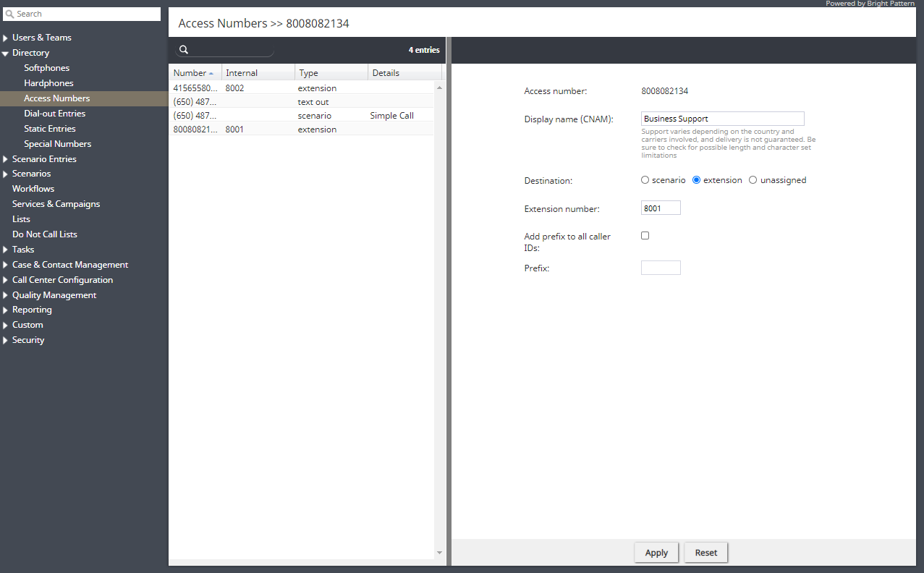Click list scrollbar down arrow

(x=439, y=553)
